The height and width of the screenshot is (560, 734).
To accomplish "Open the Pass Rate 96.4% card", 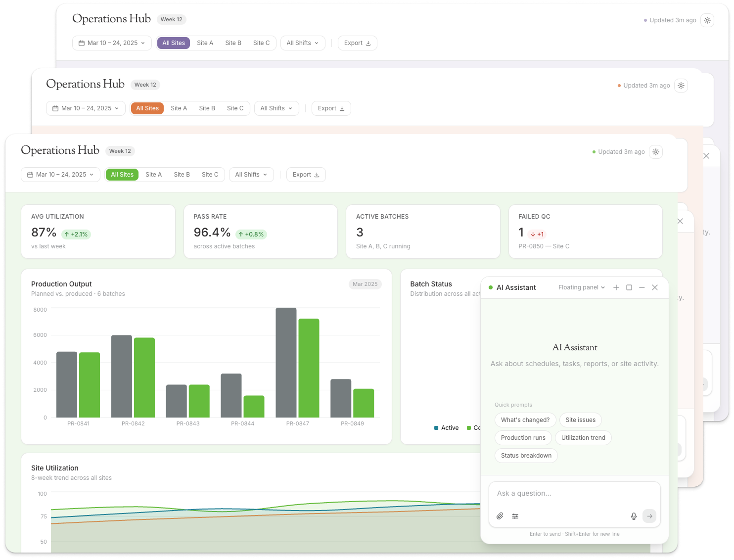I will click(x=261, y=232).
